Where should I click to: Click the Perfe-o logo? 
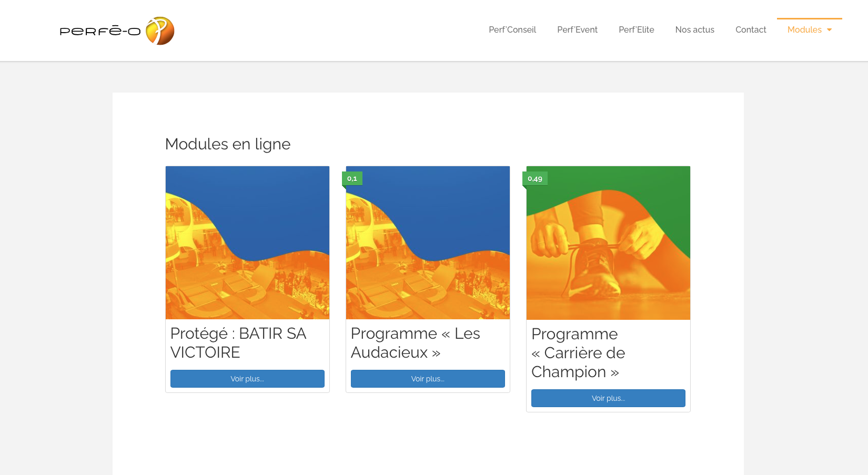[117, 31]
